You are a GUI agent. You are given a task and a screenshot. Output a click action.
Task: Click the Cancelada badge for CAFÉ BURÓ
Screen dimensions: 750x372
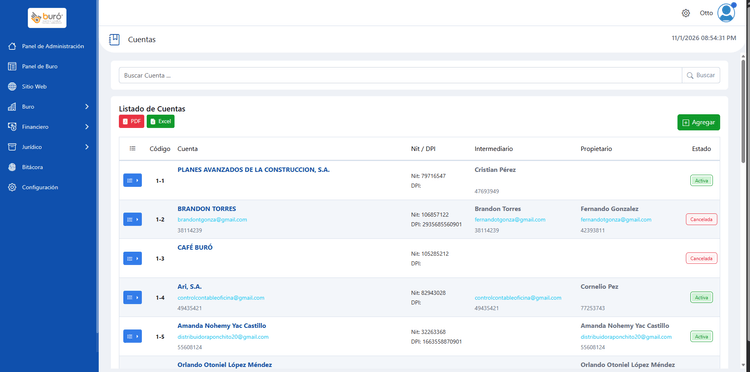coord(701,258)
